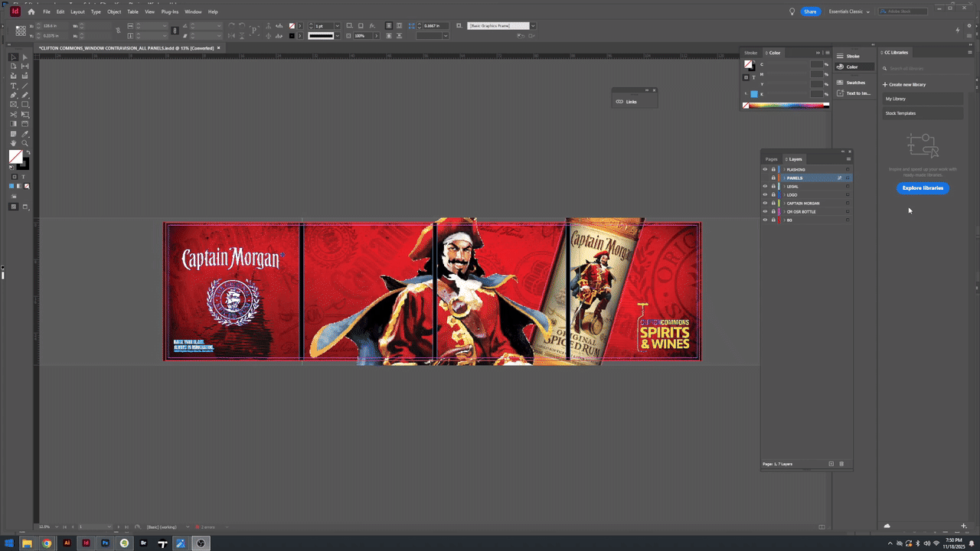Click the blue Share button

[810, 11]
